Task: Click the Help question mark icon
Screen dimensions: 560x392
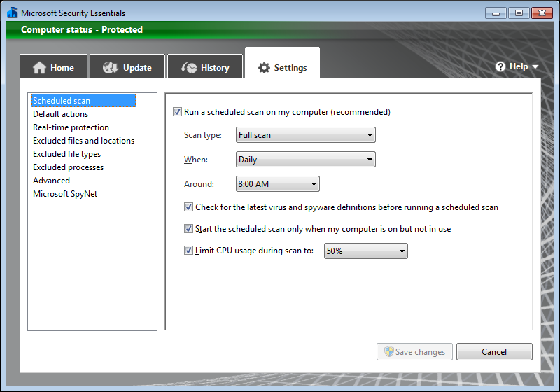Action: click(x=500, y=66)
